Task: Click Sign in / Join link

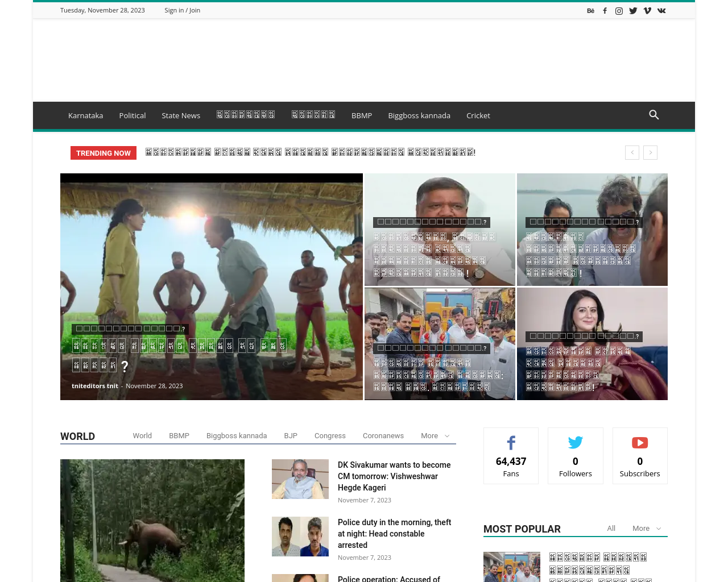Action: pos(183,10)
